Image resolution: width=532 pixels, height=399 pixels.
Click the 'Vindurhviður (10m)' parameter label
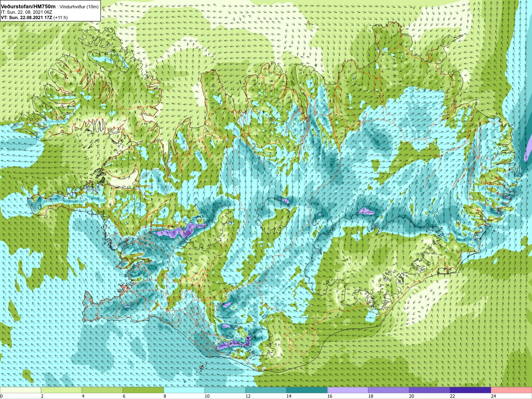point(79,7)
